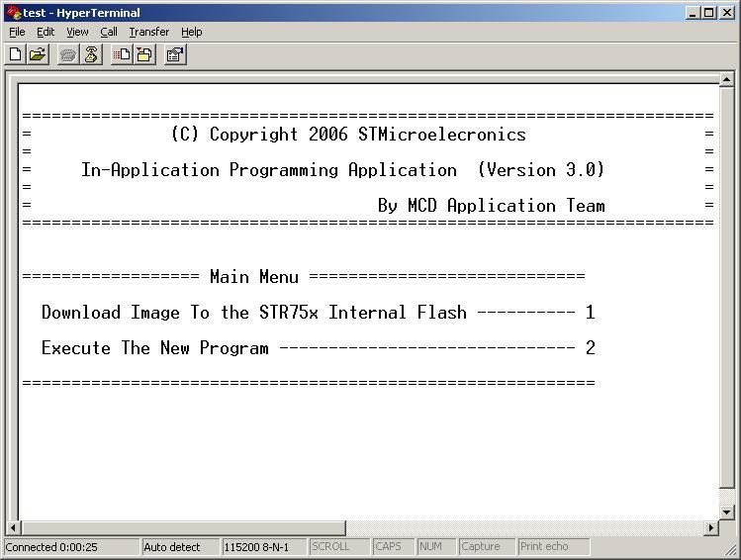Click the vertical scrollbar down arrow

726,511
